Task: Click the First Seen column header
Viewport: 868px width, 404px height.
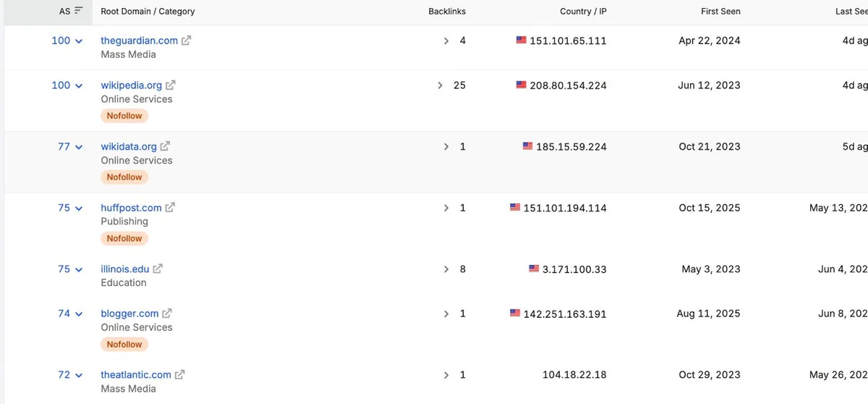Action: tap(720, 12)
